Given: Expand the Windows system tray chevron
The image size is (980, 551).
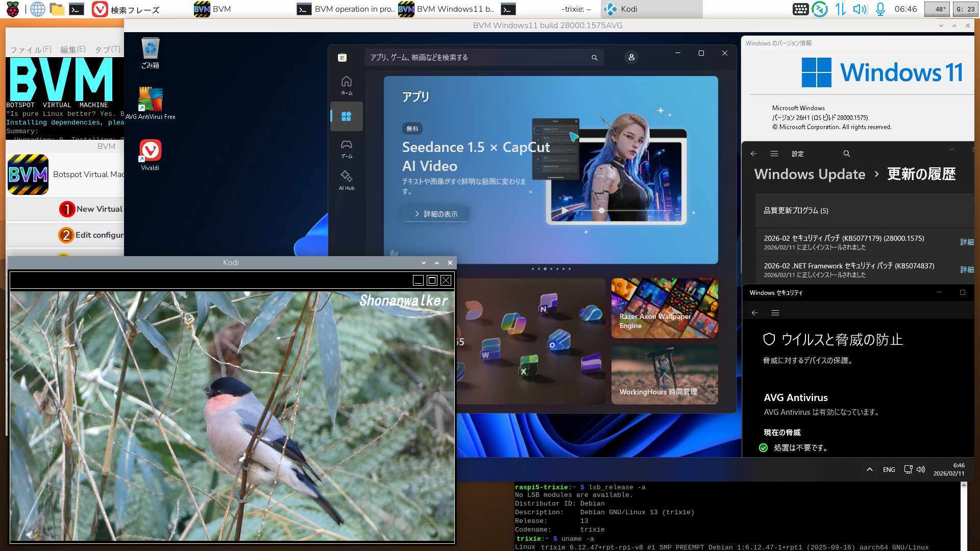Looking at the screenshot, I should tap(869, 469).
